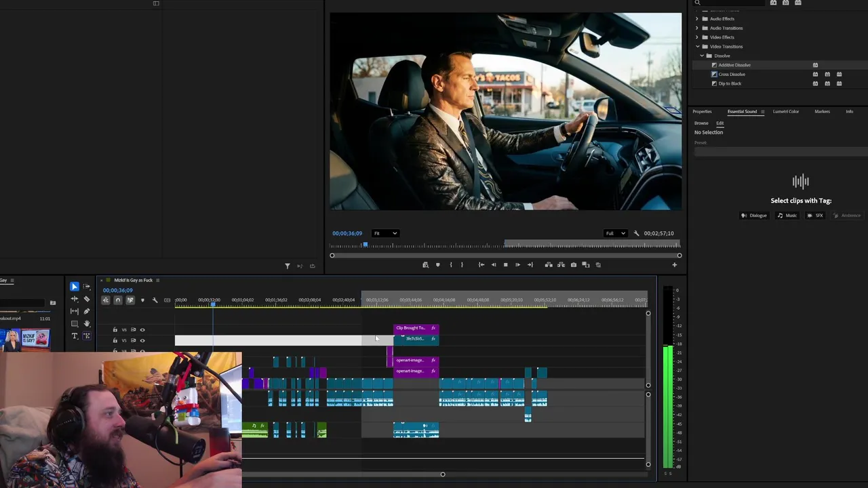This screenshot has width=868, height=488.
Task: Toggle V5 sync lock
Action: pyautogui.click(x=133, y=340)
